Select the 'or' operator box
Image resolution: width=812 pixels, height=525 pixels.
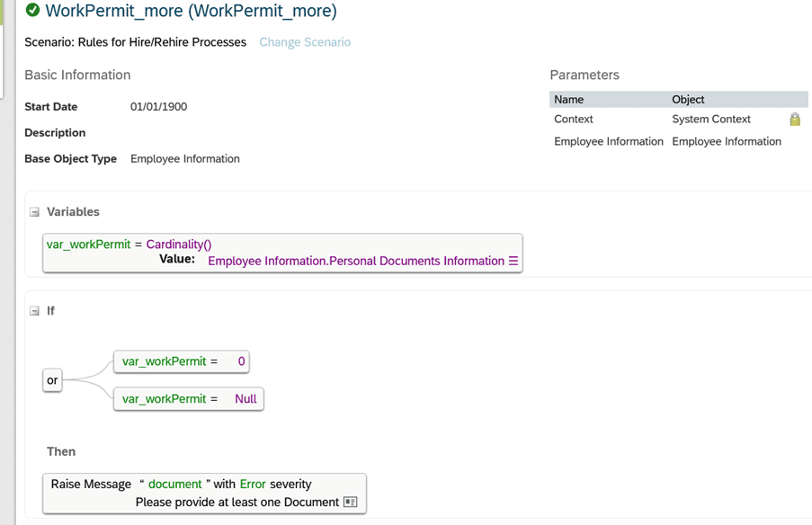tap(52, 380)
